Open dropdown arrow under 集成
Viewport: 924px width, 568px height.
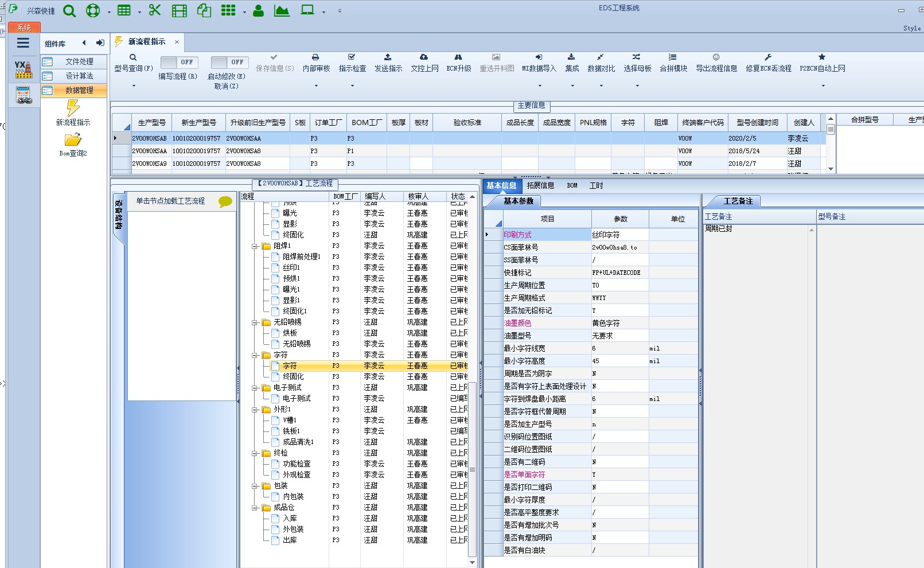click(x=572, y=86)
